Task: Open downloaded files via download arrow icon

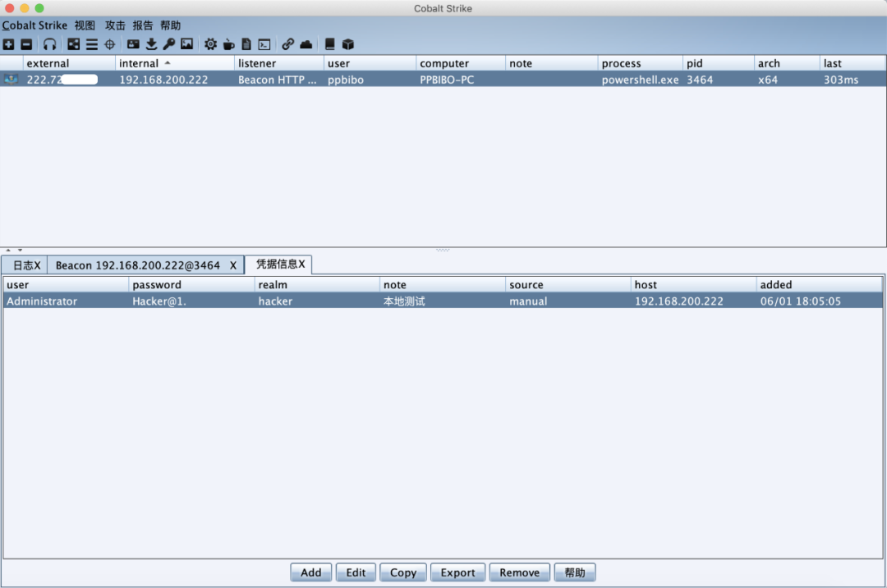Action: 151,44
